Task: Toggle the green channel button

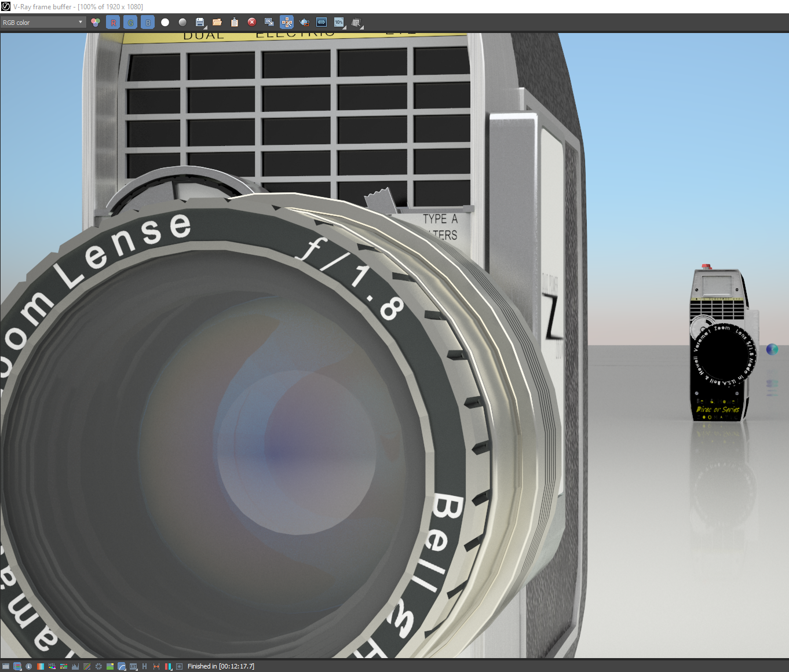Action: (130, 22)
